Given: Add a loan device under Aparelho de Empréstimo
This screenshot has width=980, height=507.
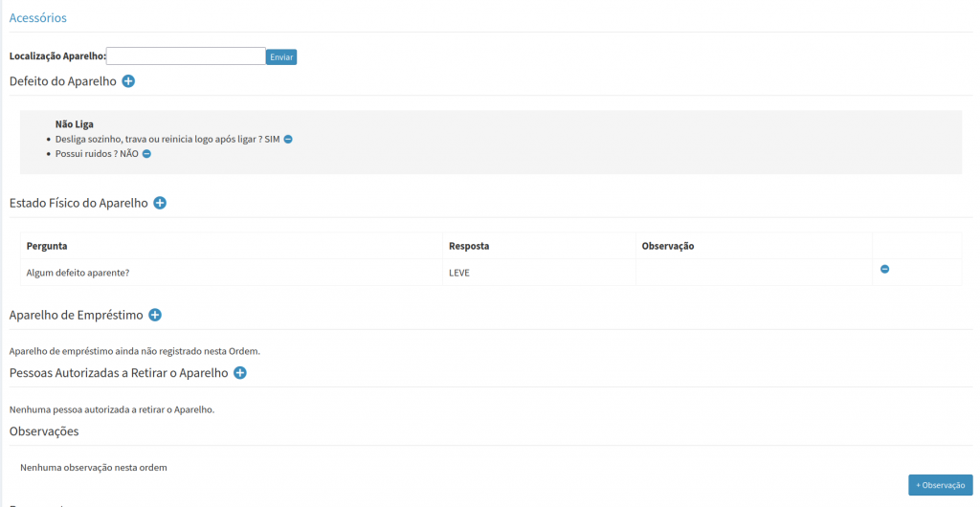Looking at the screenshot, I should click(155, 315).
